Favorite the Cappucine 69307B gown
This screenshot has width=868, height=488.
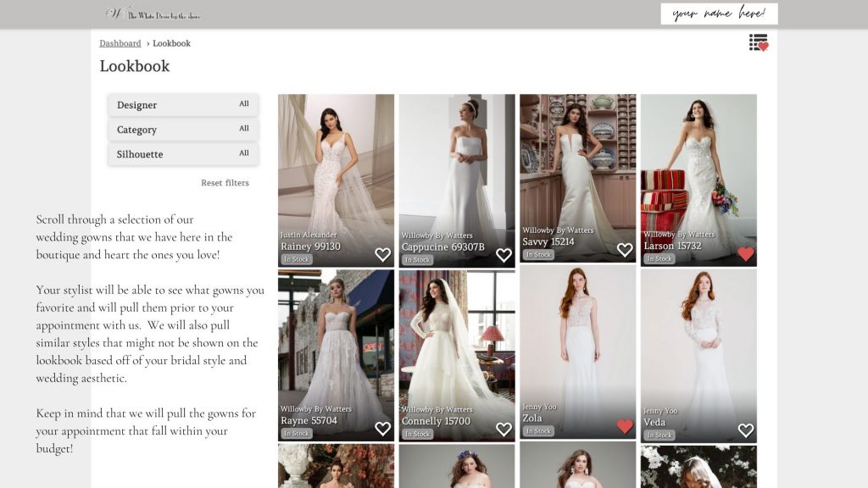pos(504,255)
